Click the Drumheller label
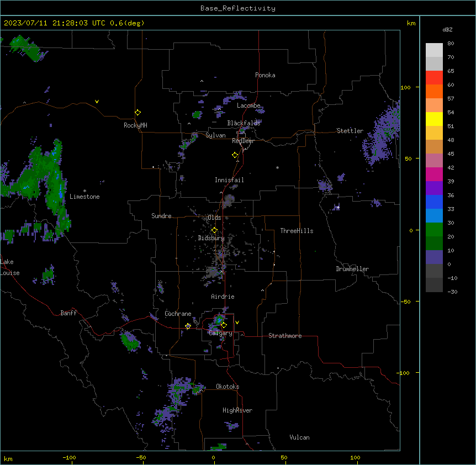476x465 pixels. click(x=352, y=269)
